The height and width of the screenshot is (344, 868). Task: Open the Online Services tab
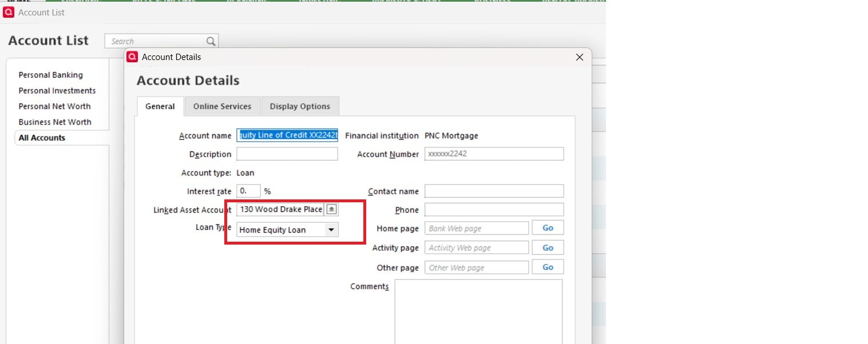click(222, 106)
